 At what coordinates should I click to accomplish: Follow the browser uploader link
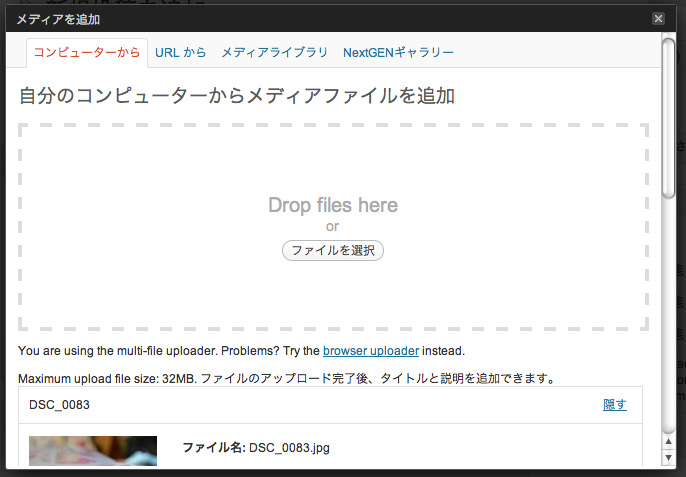[371, 351]
